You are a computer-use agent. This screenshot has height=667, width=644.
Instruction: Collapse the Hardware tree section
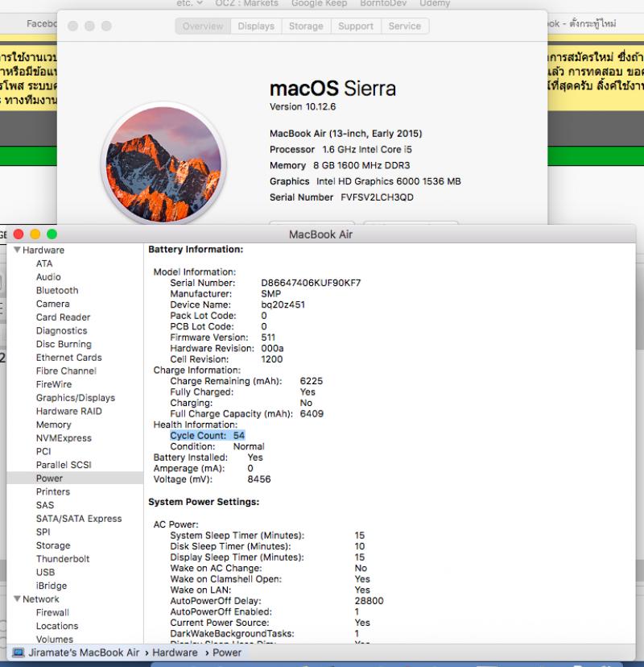(17, 250)
